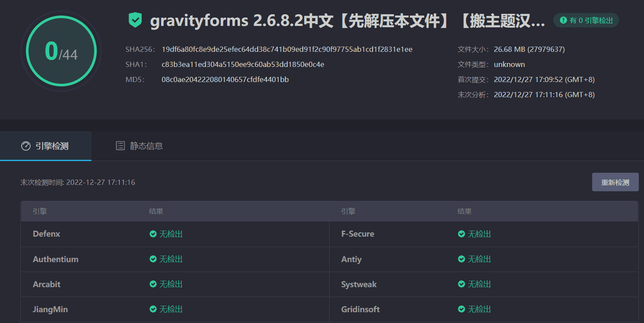The image size is (644, 323).
Task: Click the document icon on 静态信息 tab
Action: pyautogui.click(x=121, y=146)
